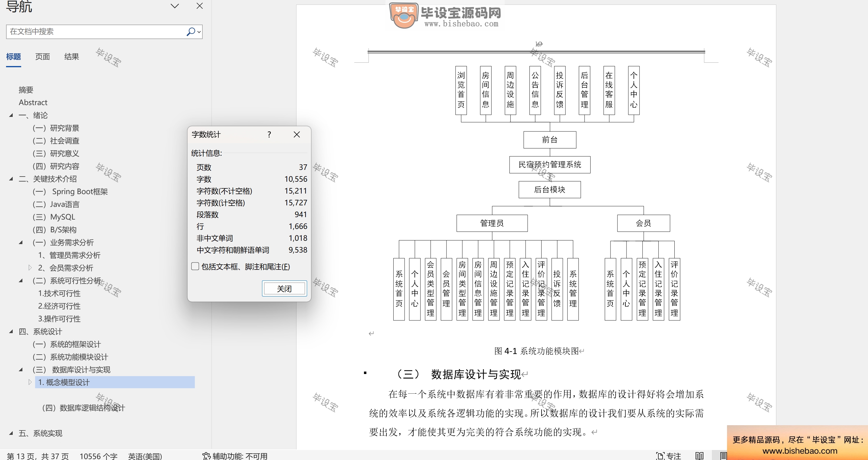Collapse the 一、绪论 section

click(x=11, y=115)
